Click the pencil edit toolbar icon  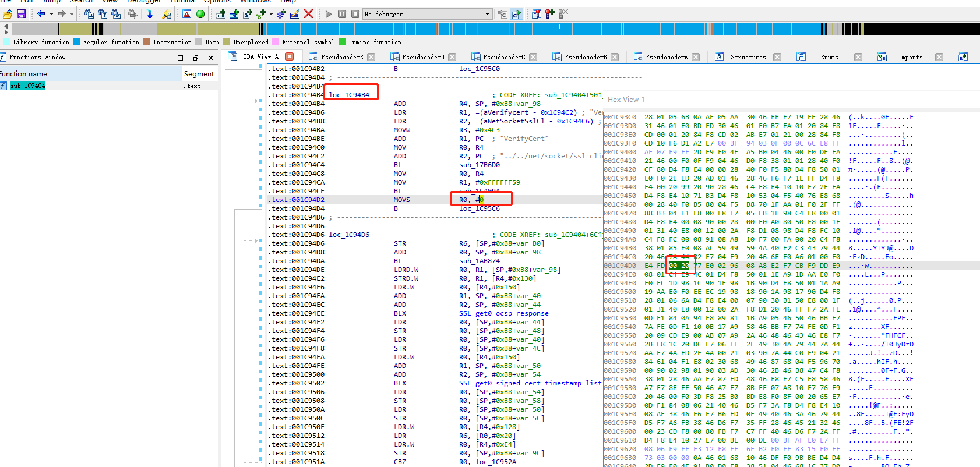point(295,14)
